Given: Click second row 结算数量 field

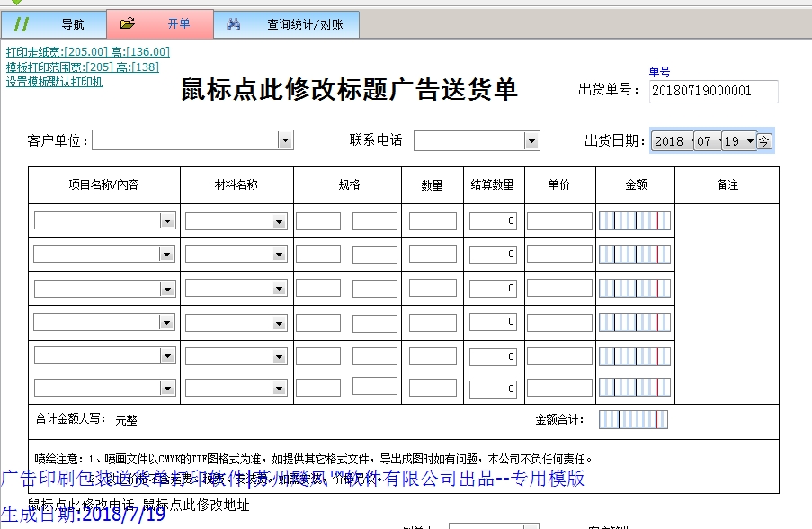Looking at the screenshot, I should [493, 255].
